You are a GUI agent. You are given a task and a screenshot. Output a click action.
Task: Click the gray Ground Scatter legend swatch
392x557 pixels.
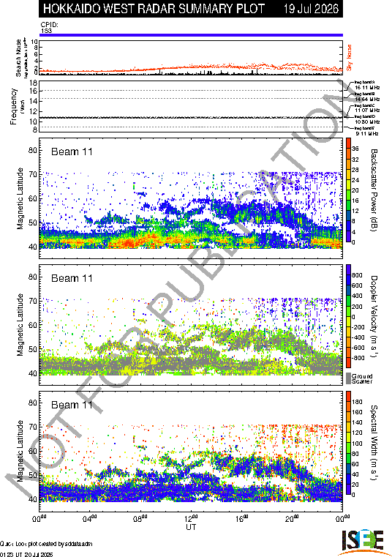point(348,378)
